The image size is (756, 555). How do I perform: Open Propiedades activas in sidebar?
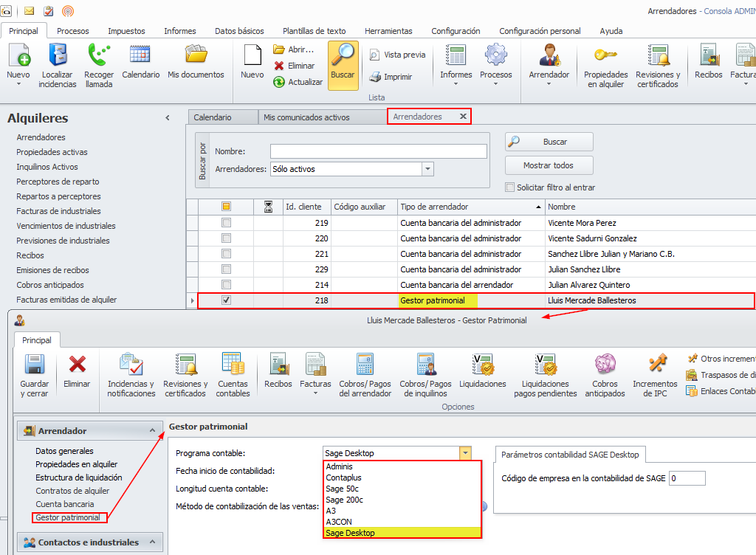point(52,152)
